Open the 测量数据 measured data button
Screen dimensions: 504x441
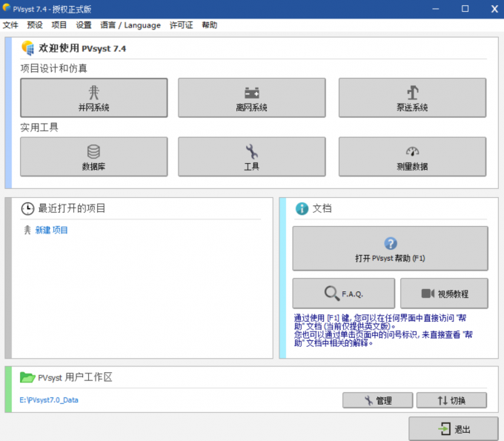(412, 157)
